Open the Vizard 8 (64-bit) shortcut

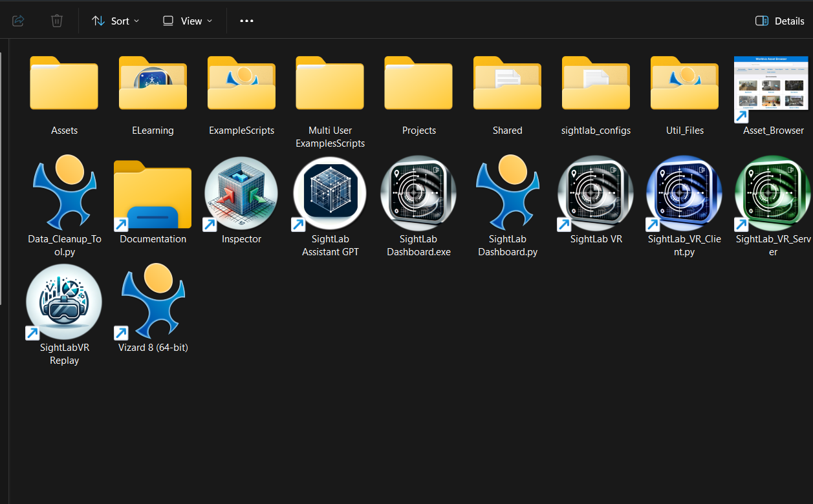(152, 302)
